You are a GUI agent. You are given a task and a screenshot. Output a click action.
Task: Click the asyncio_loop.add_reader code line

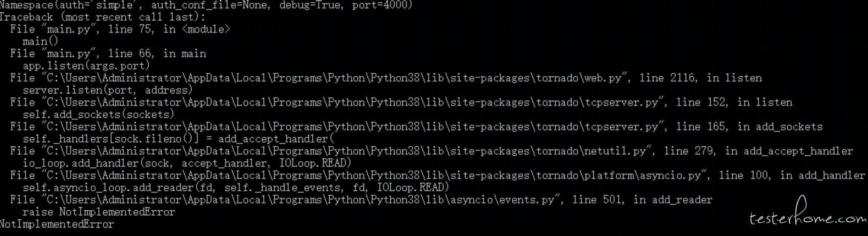[236, 188]
